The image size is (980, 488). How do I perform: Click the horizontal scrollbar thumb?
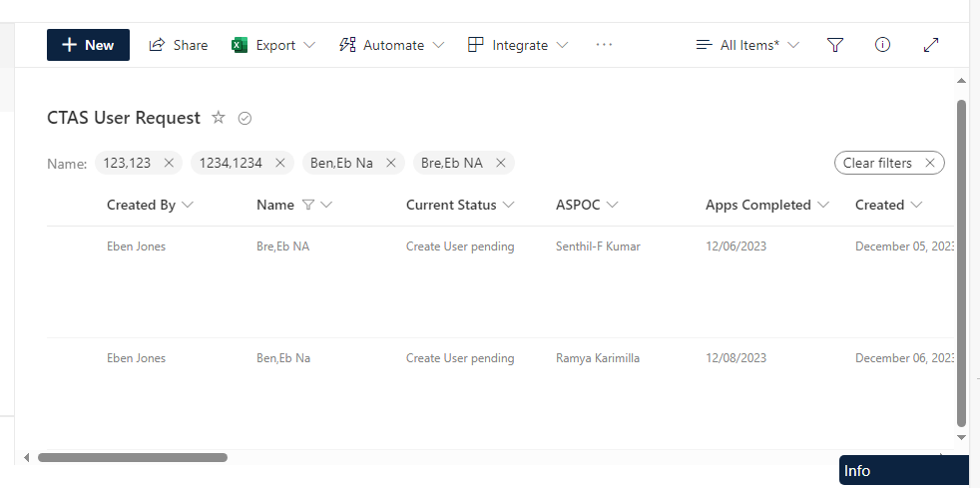(x=132, y=457)
